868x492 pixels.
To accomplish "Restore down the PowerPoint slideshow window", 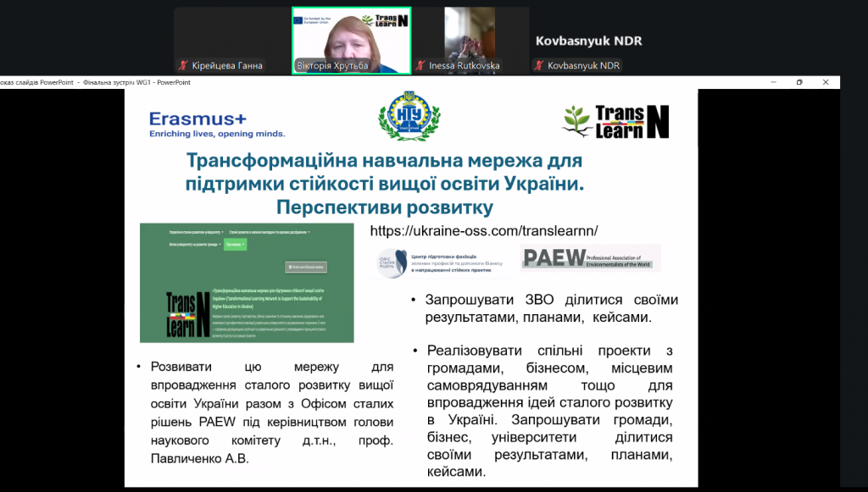I will pos(798,82).
